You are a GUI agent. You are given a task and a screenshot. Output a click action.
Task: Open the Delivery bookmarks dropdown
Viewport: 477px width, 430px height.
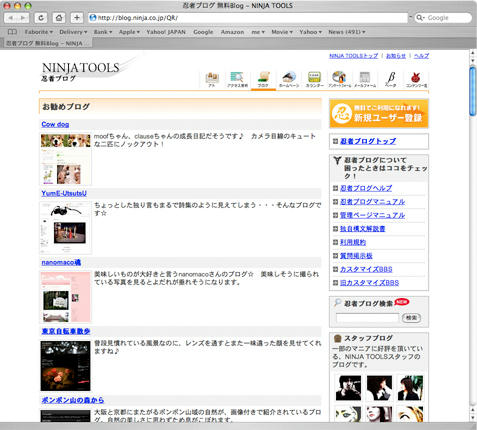[73, 32]
